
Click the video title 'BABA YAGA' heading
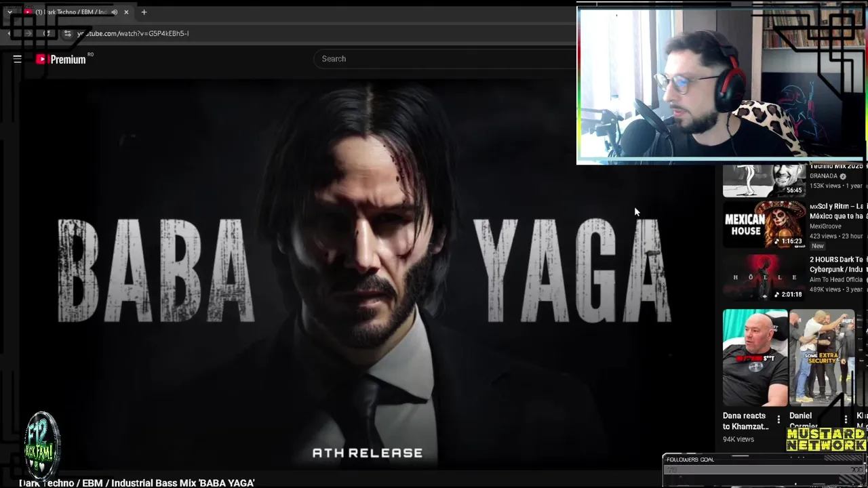point(137,483)
